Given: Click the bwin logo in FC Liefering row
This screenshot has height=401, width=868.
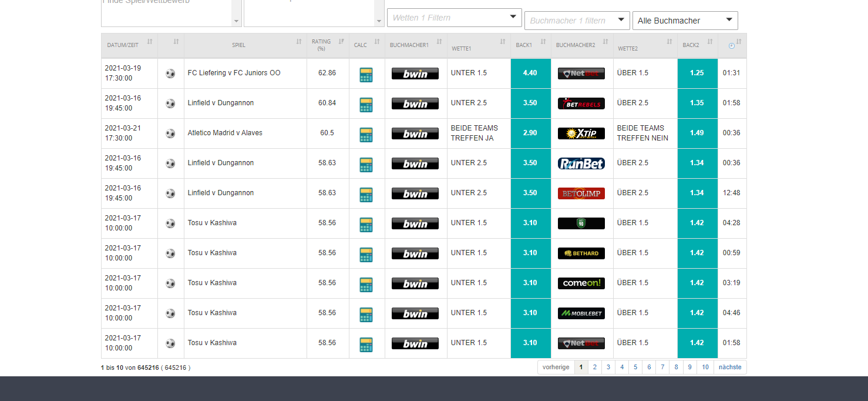Looking at the screenshot, I should pyautogui.click(x=415, y=73).
